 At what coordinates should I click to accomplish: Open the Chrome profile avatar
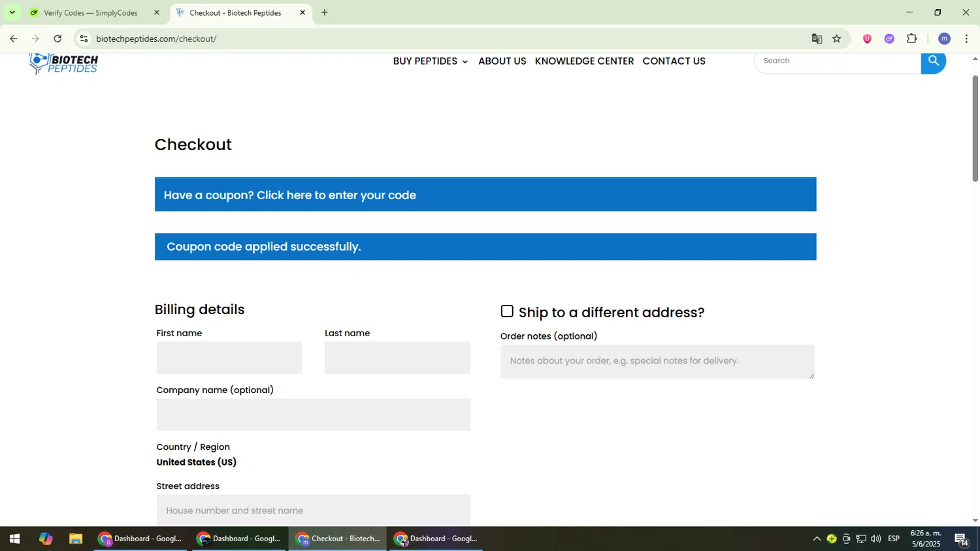(x=944, y=39)
